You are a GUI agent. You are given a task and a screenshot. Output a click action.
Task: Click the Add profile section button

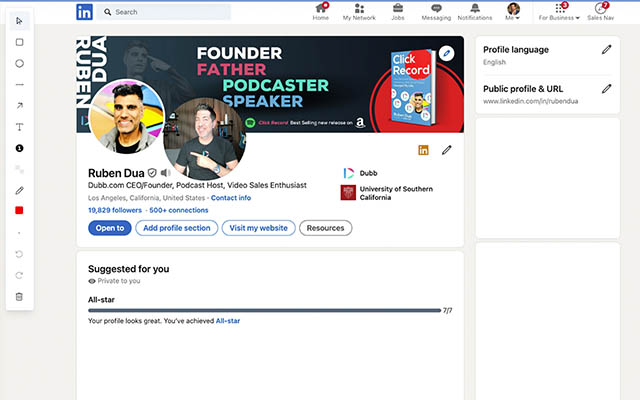pos(177,228)
